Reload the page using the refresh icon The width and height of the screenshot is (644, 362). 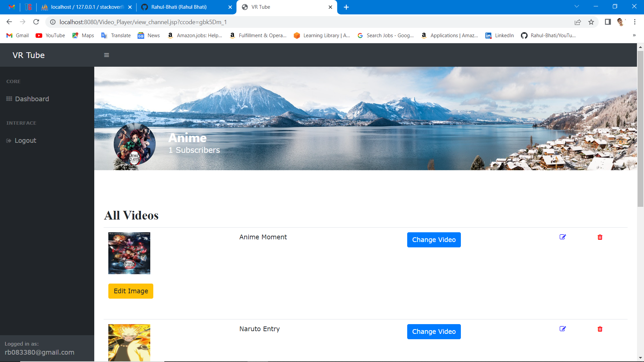click(36, 22)
